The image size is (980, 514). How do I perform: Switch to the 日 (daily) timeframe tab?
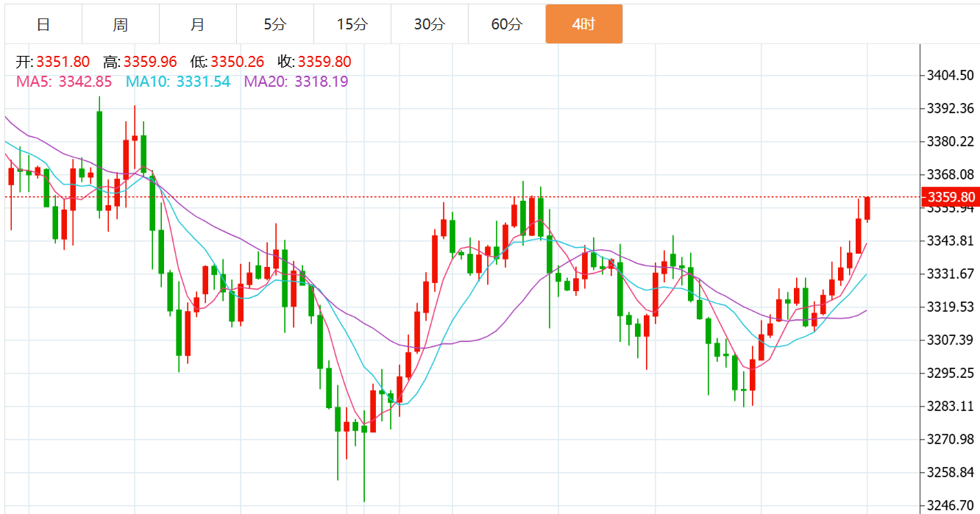coord(43,24)
